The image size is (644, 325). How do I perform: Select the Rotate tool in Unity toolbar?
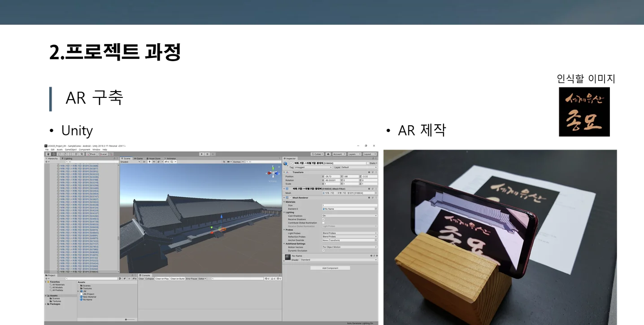tap(59, 154)
